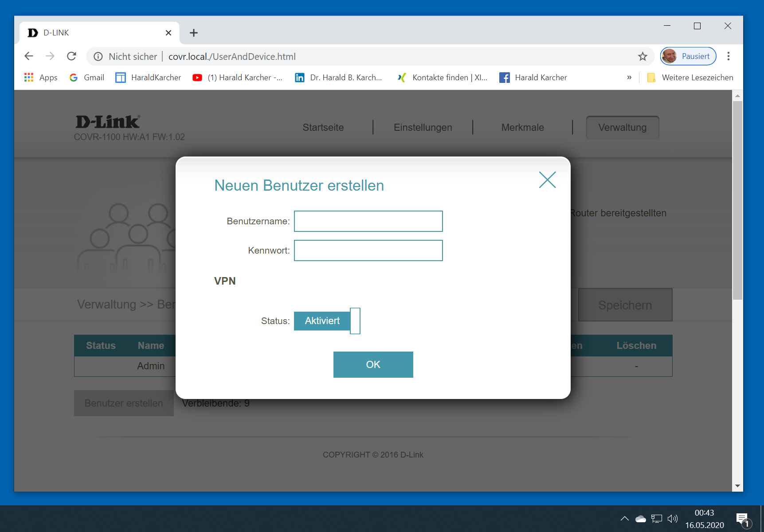Open the YouTube Harald Karcher bookmark
Screen dimensions: 764x532
[x=238, y=78]
